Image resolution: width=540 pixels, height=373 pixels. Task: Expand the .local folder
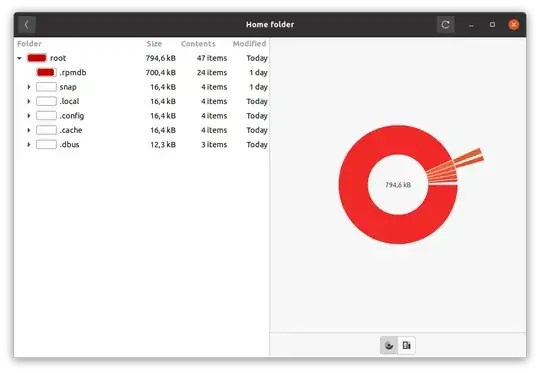point(29,101)
